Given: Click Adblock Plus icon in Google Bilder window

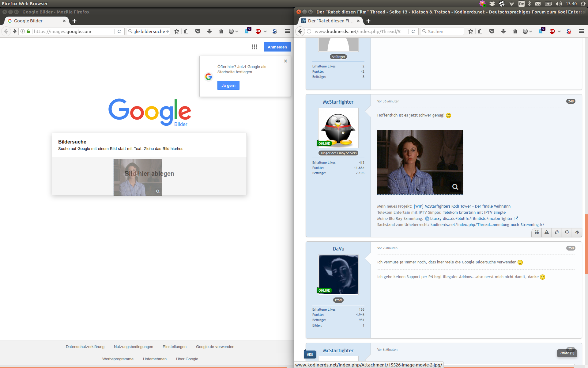Looking at the screenshot, I should click(258, 31).
